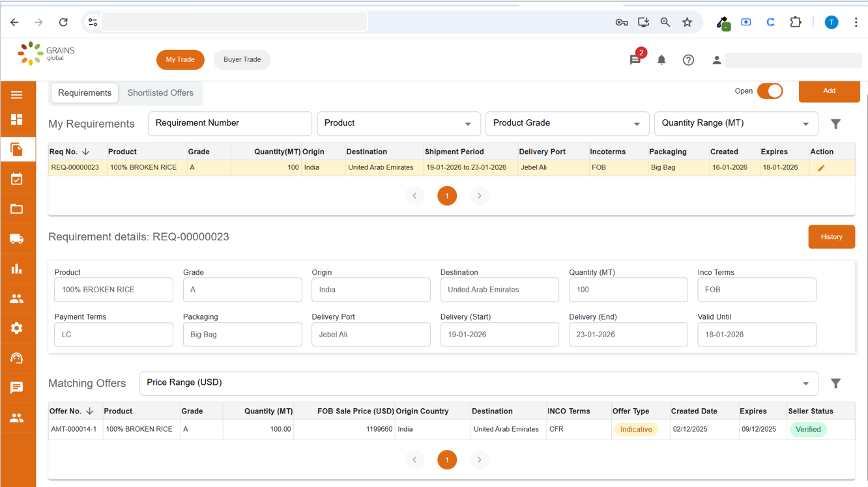The width and height of the screenshot is (868, 487).
Task: Click the truck shipment icon in sidebar
Action: [x=17, y=239]
